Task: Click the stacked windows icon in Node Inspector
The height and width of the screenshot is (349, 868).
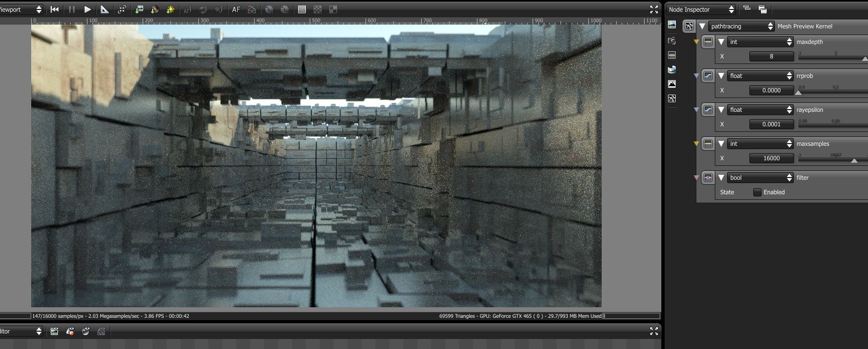Action: [x=763, y=9]
